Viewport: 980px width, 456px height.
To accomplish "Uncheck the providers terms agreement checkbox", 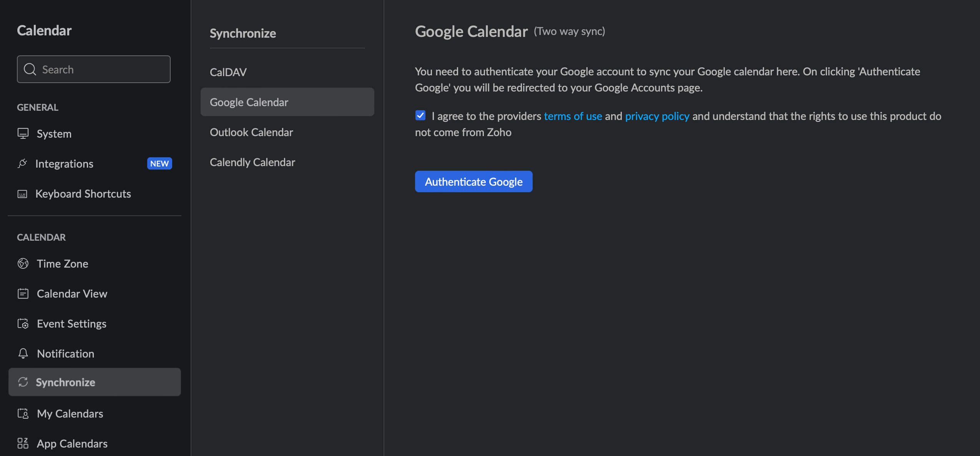I will [420, 115].
